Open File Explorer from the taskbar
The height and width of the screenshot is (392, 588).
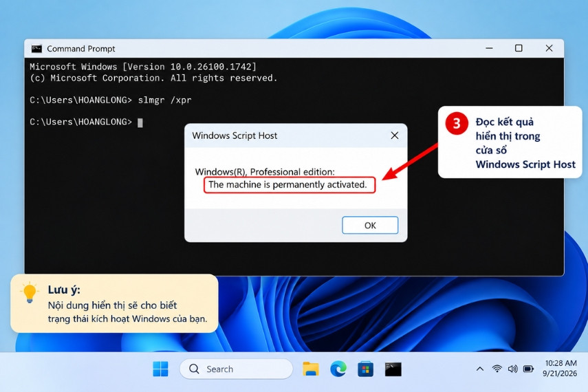pyautogui.click(x=311, y=369)
